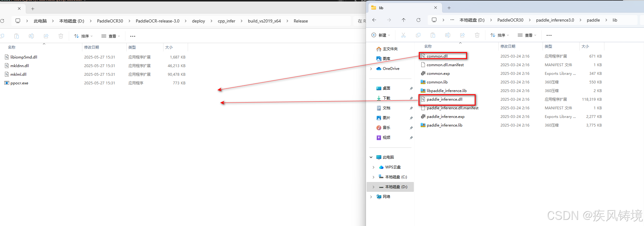The image size is (644, 226).
Task: Select libiomp5md.dll in Release window
Action: [24, 57]
